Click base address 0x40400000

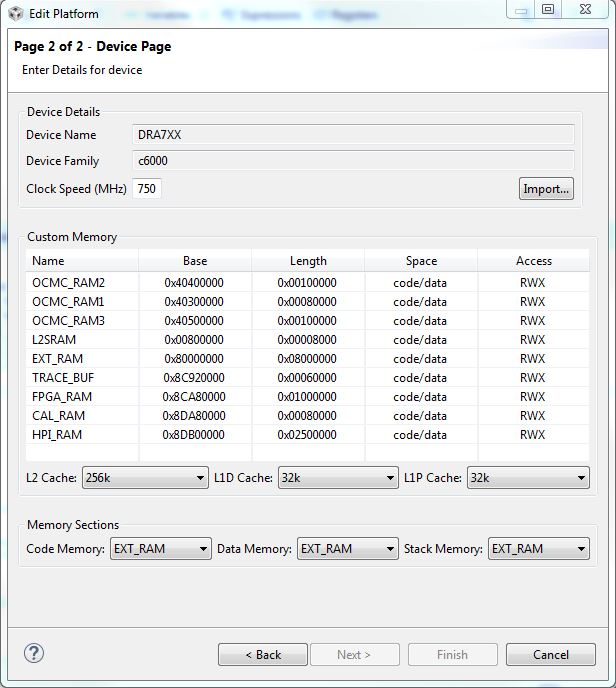click(x=194, y=283)
